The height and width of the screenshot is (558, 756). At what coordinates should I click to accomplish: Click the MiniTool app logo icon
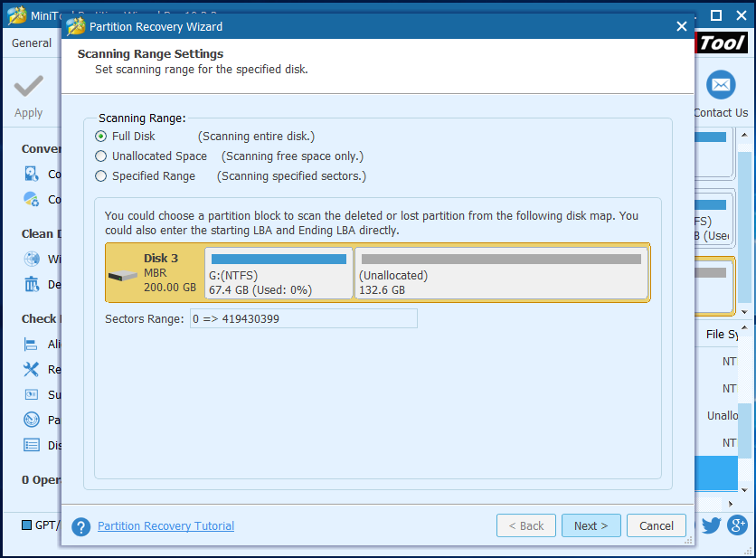(17, 15)
